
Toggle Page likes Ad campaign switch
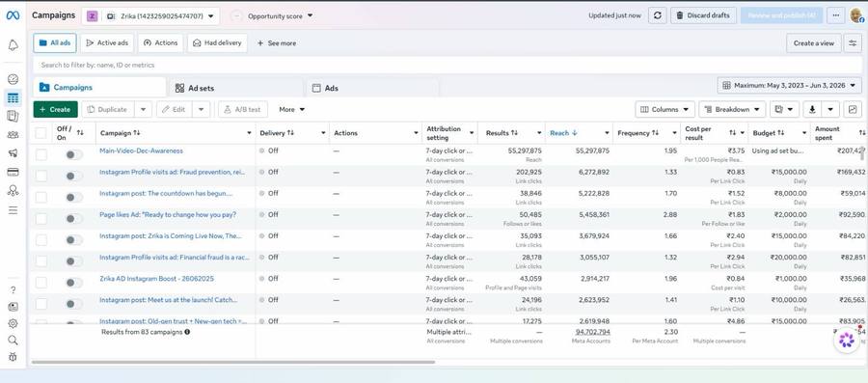click(x=73, y=219)
